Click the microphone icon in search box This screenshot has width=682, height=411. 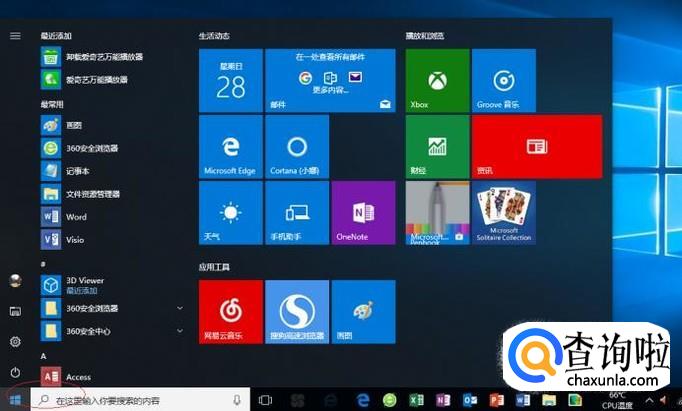237,400
